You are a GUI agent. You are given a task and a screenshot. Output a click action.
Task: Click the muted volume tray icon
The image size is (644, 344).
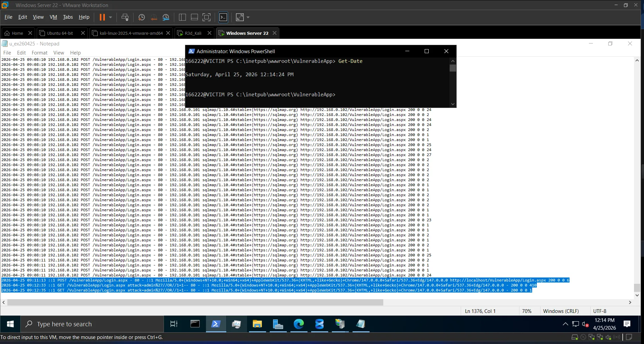[585, 324]
